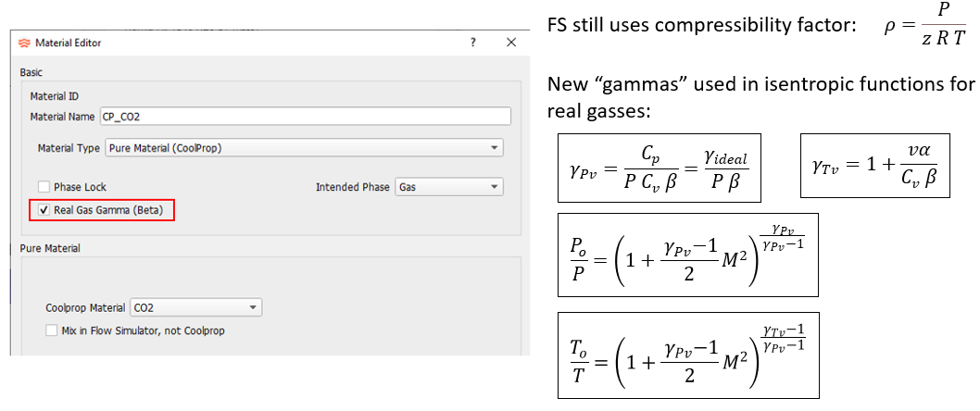Click the To/T temperature ratio equation box
Image resolution: width=980 pixels, height=411 pixels.
(x=687, y=352)
